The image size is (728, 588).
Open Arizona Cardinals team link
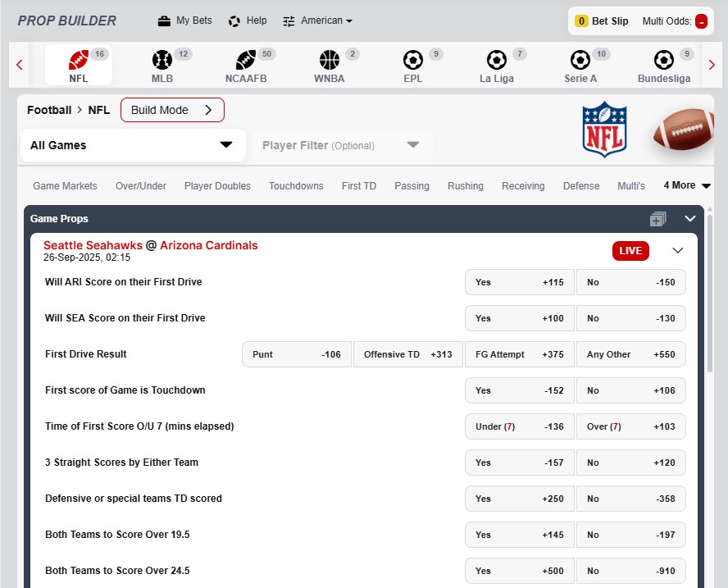(x=208, y=245)
